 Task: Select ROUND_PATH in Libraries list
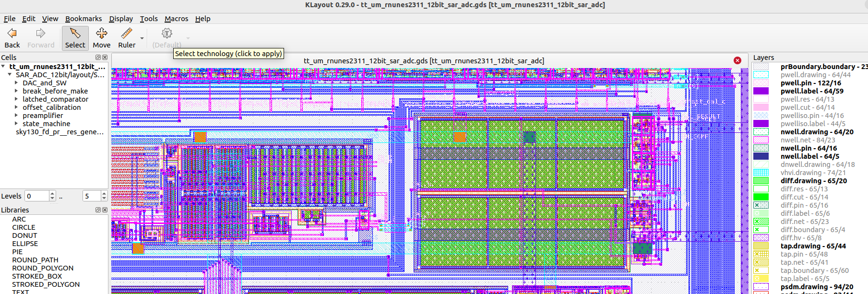click(35, 260)
